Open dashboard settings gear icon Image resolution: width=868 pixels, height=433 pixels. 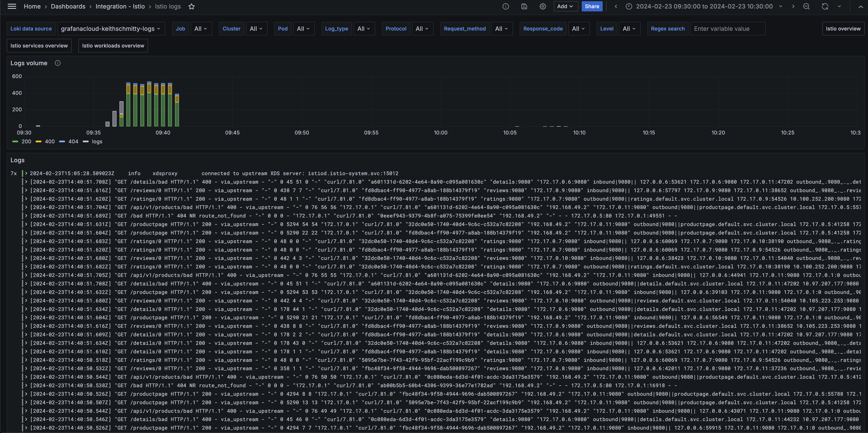click(543, 6)
